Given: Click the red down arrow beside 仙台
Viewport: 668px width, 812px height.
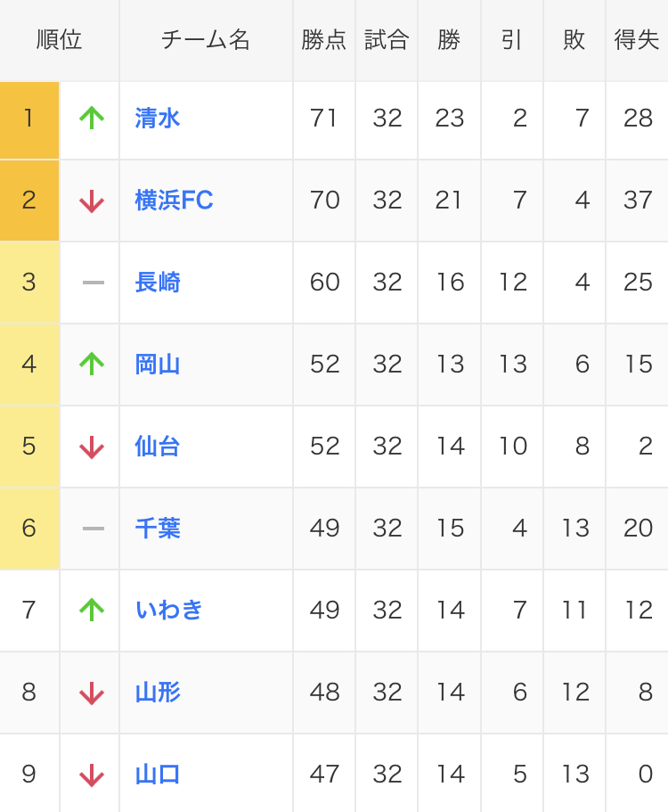Looking at the screenshot, I should pyautogui.click(x=92, y=447).
